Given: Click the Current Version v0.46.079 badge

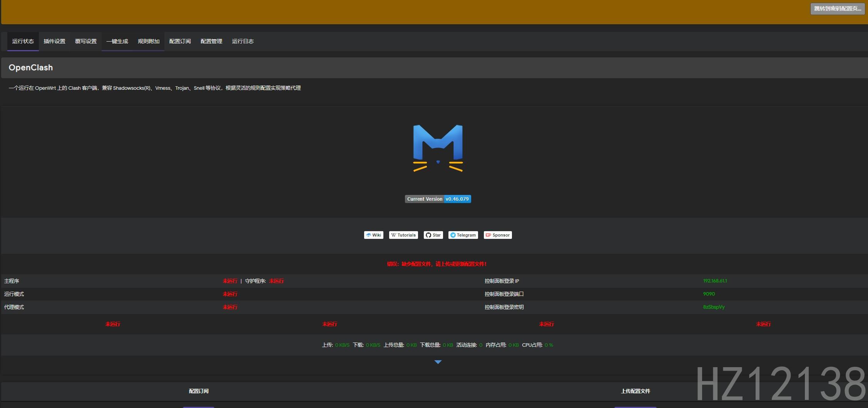Looking at the screenshot, I should point(438,199).
